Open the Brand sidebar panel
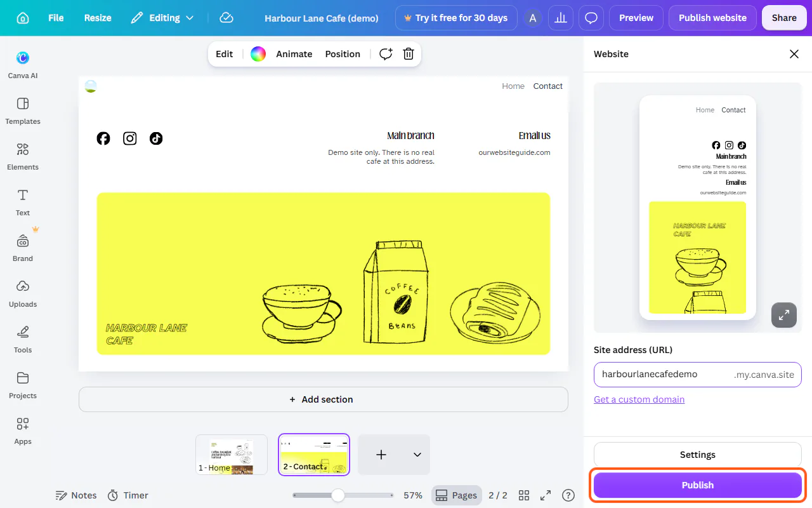Screen dimensions: 812x508 (x=23, y=248)
